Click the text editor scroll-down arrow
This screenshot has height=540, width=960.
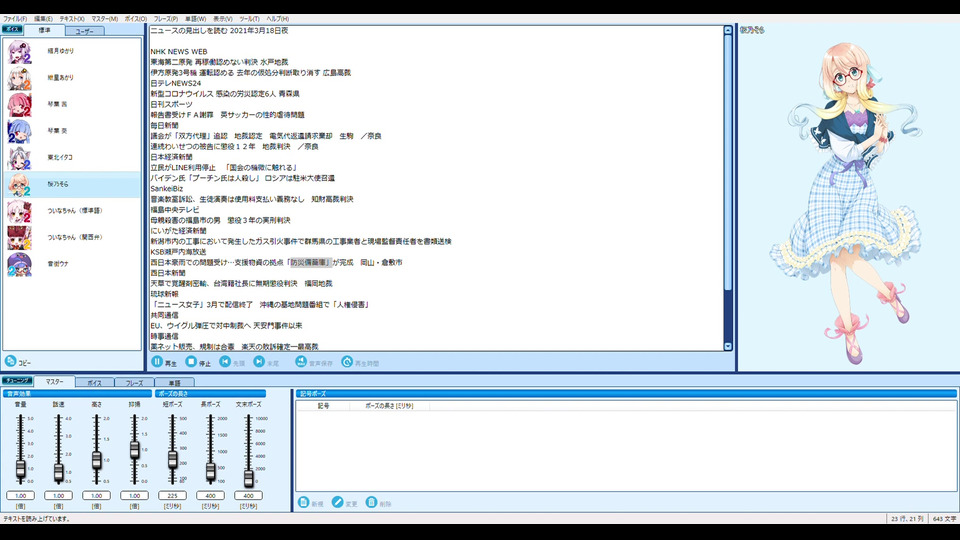tap(728, 346)
